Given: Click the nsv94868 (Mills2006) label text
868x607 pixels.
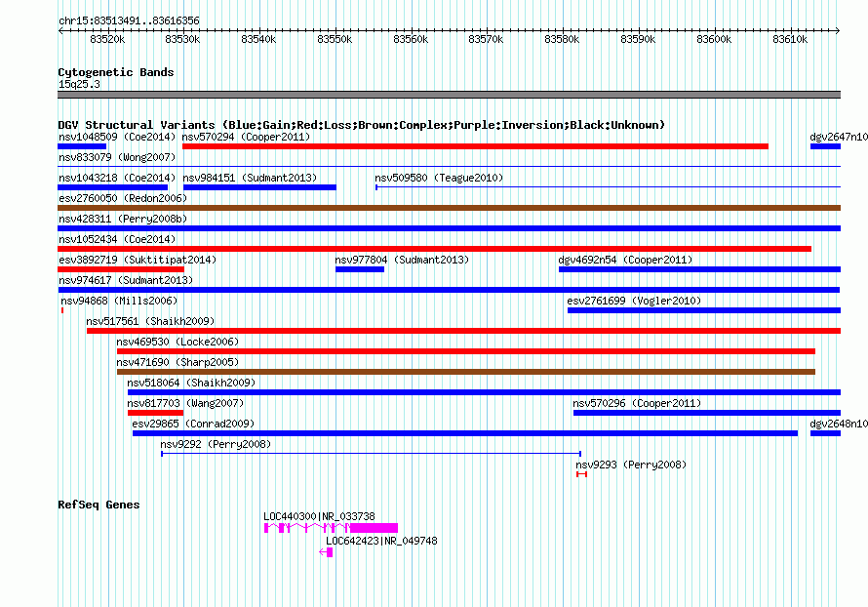Looking at the screenshot, I should click(x=119, y=301).
